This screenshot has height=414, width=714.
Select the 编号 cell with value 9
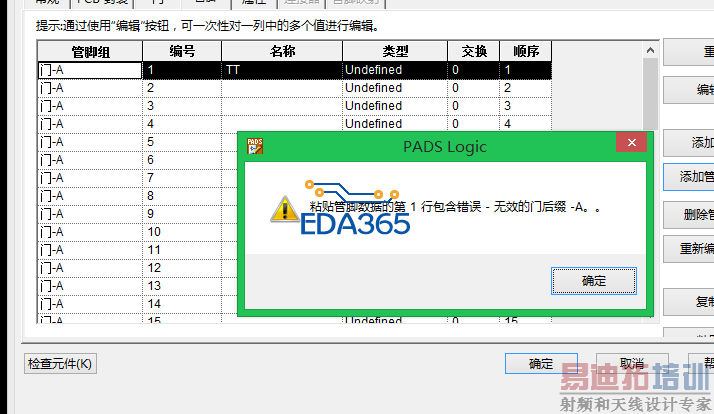click(x=182, y=214)
